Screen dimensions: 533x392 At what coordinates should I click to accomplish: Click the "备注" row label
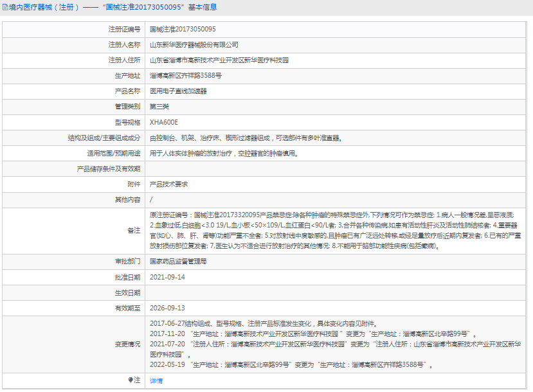(x=134, y=231)
